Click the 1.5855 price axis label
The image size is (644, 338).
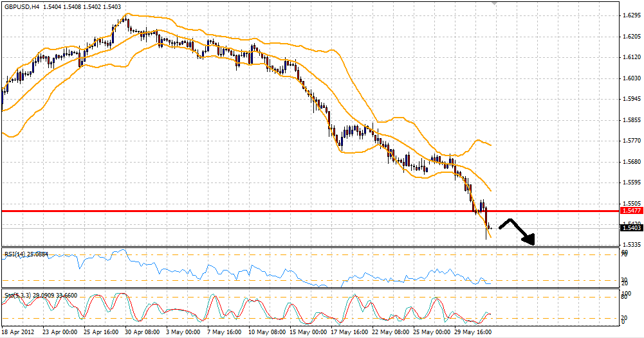pos(632,120)
